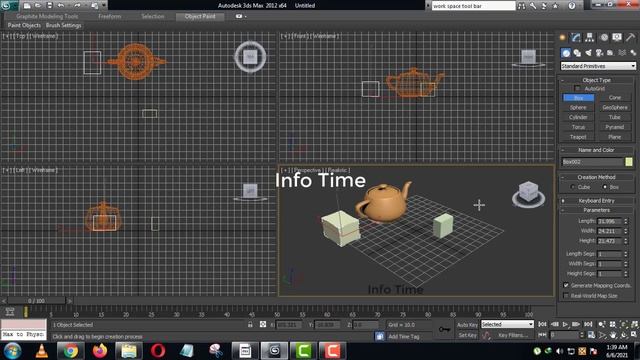Open the Brush Settings panel

[x=64, y=25]
